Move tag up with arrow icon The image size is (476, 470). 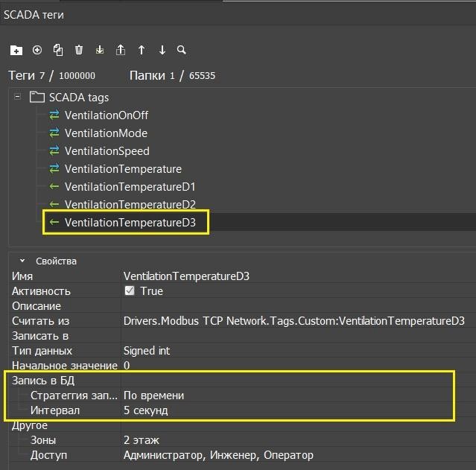click(142, 50)
